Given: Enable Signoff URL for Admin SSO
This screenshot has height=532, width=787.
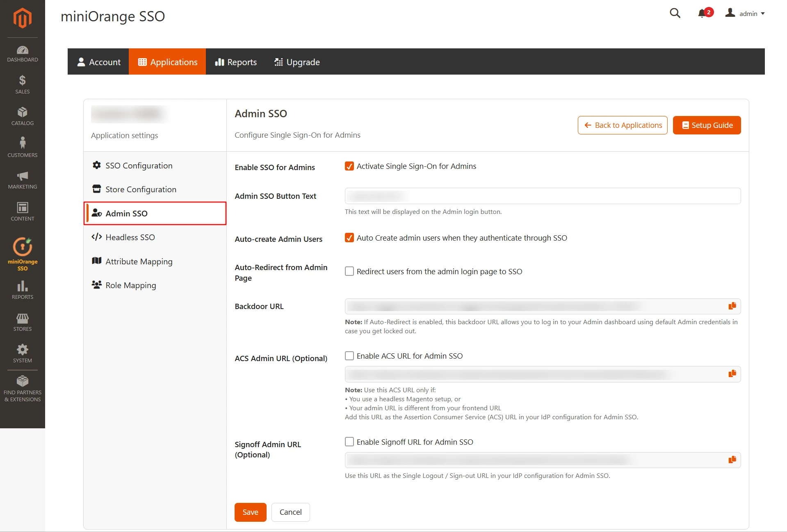Looking at the screenshot, I should tap(349, 442).
